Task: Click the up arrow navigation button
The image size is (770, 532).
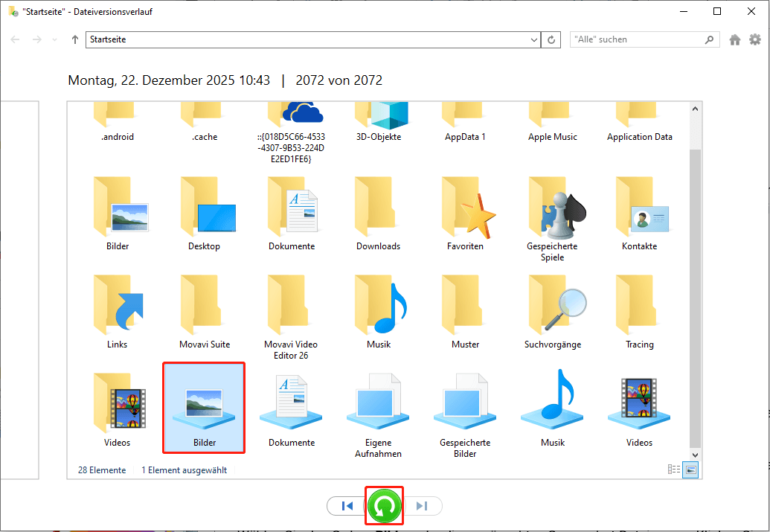Action: coord(75,40)
